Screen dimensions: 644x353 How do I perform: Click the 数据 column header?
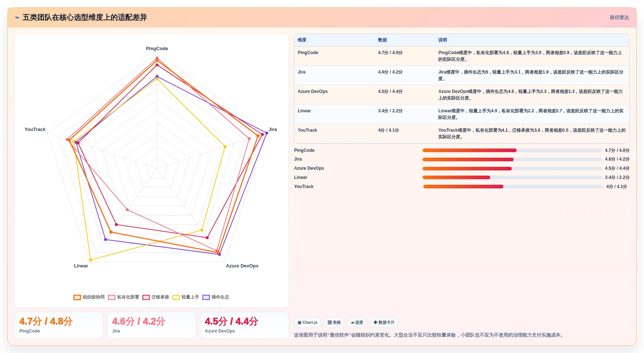383,40
